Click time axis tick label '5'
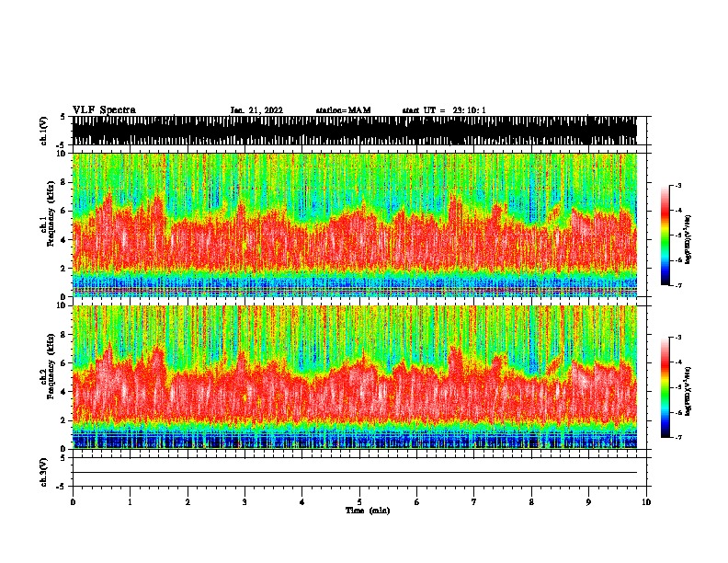 coord(359,502)
